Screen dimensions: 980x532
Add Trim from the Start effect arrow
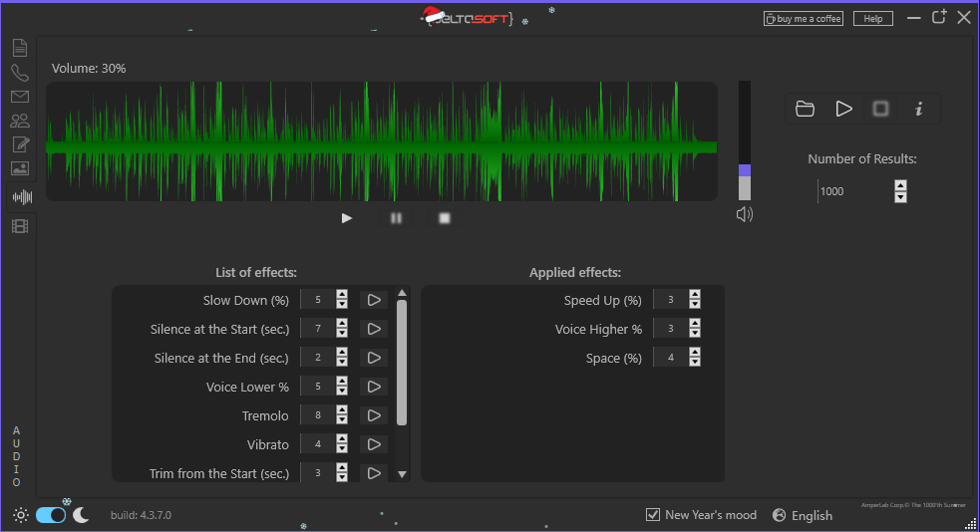374,472
